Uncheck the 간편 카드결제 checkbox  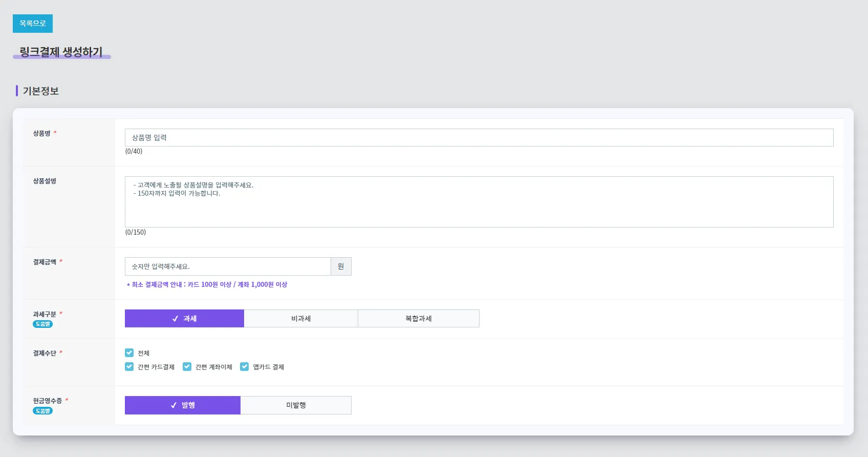129,367
